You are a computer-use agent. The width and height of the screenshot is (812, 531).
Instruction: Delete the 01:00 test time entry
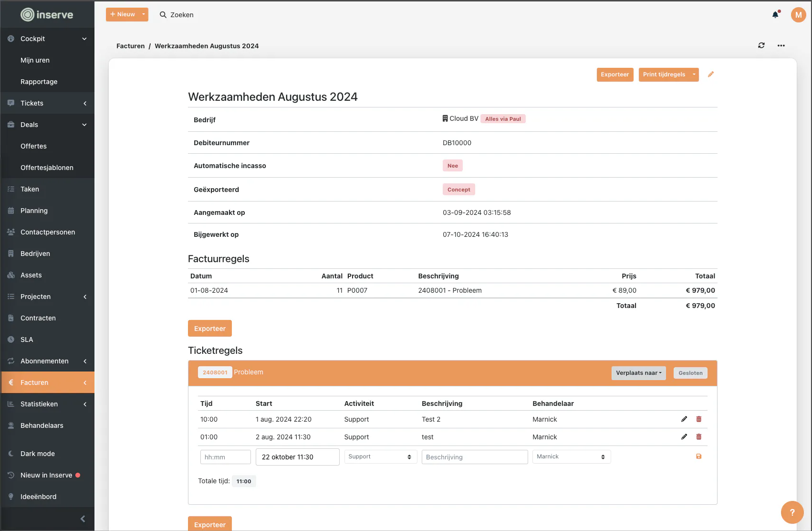(x=699, y=437)
